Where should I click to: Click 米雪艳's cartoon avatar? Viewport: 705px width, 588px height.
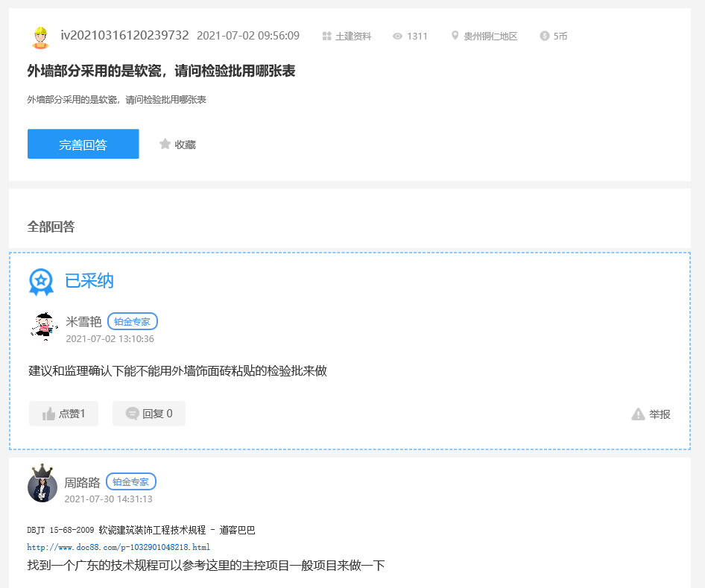click(x=44, y=326)
